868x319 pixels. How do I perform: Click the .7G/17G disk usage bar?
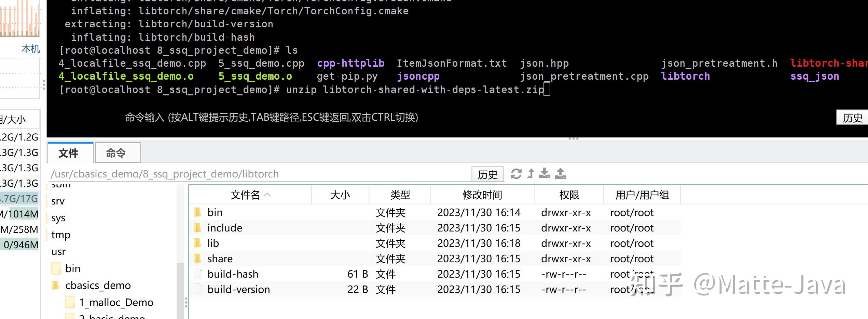coord(20,199)
